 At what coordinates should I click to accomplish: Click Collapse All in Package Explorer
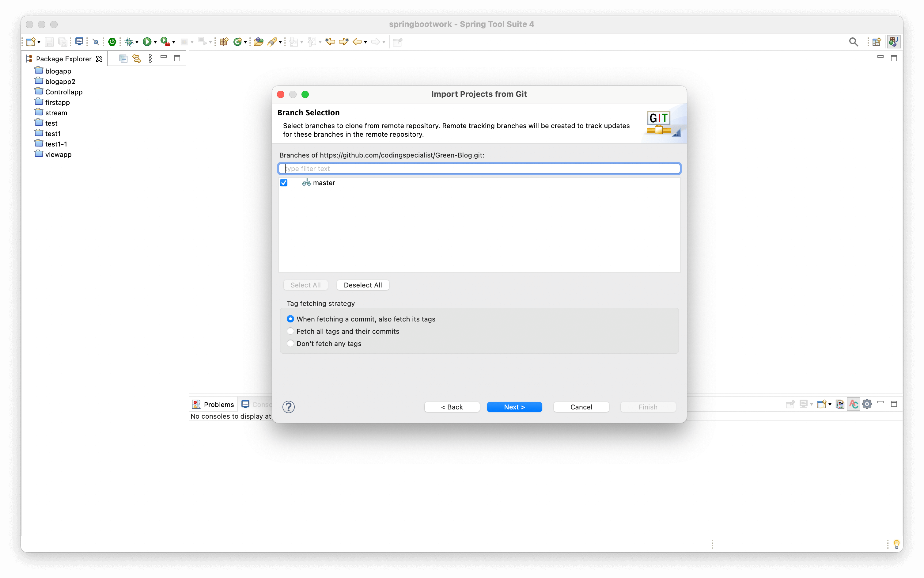pos(123,59)
